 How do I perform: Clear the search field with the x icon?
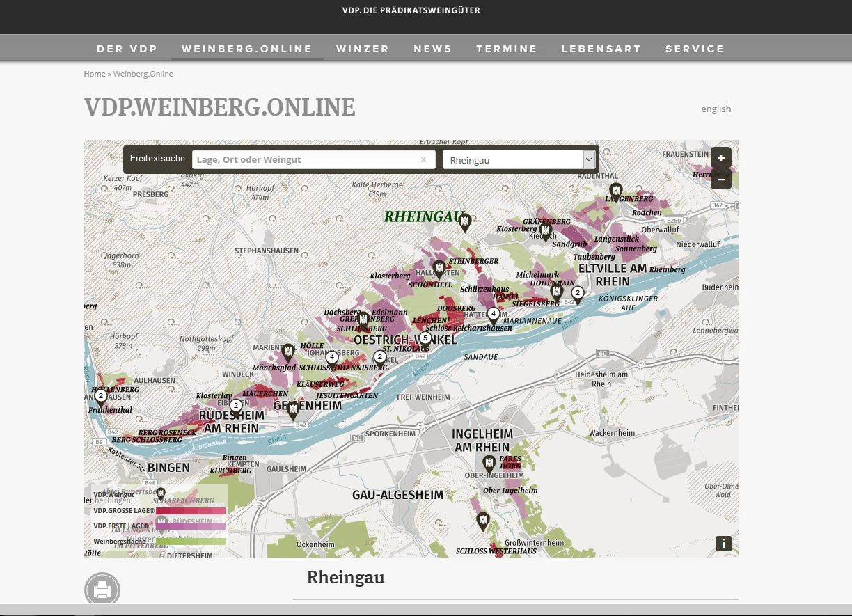[x=423, y=159]
